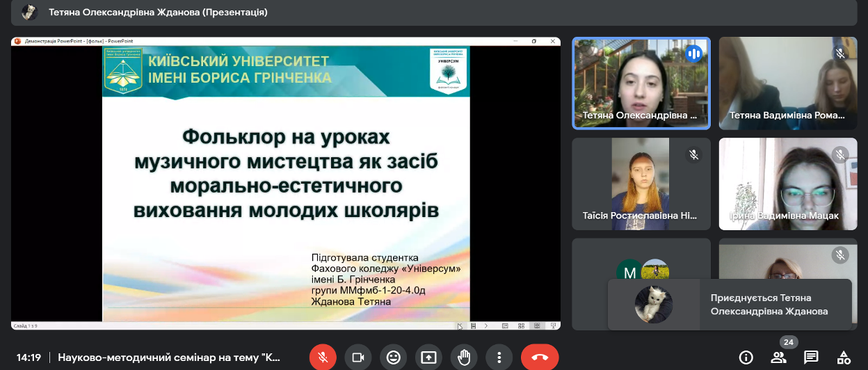The width and height of the screenshot is (868, 370).
Task: Open the three-dot more options menu
Action: [x=499, y=357]
